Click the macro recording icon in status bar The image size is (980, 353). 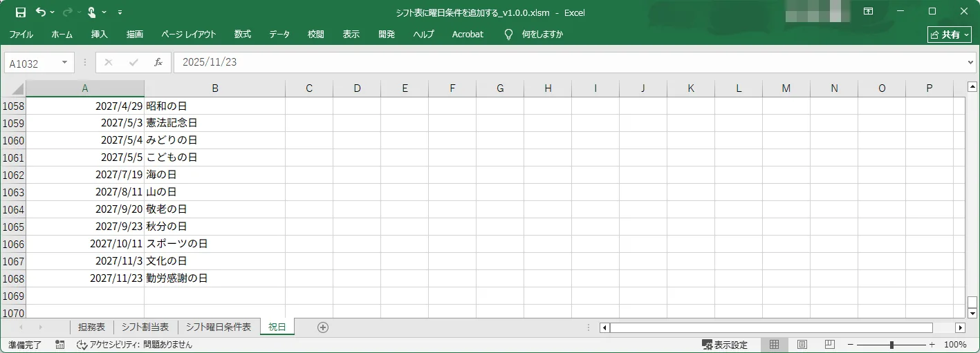[x=60, y=345]
